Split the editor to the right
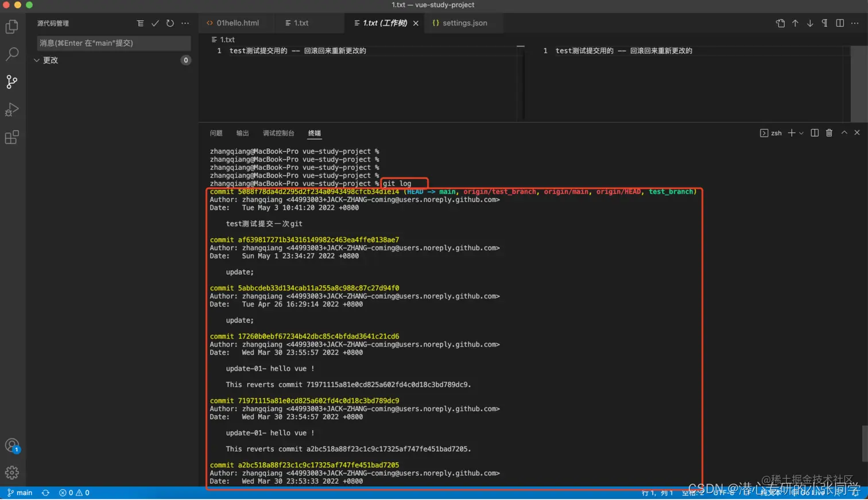868x500 pixels. pos(840,23)
